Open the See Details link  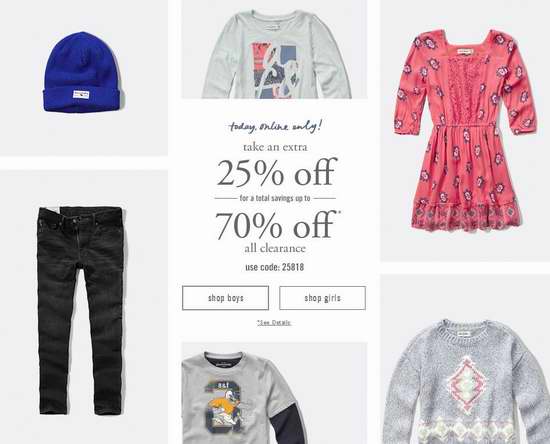(x=274, y=323)
